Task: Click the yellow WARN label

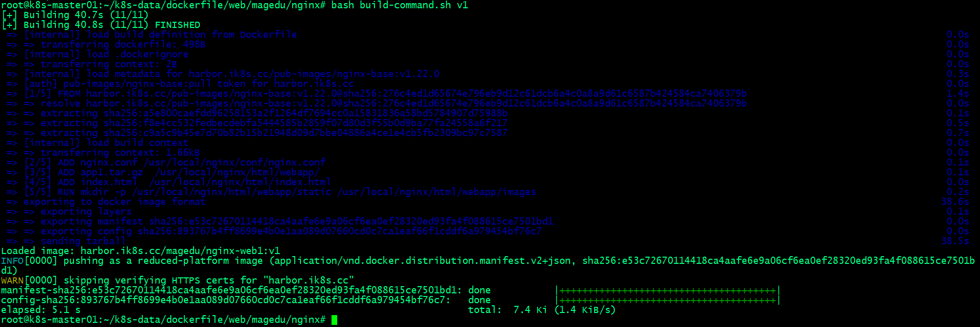Action: (x=12, y=280)
